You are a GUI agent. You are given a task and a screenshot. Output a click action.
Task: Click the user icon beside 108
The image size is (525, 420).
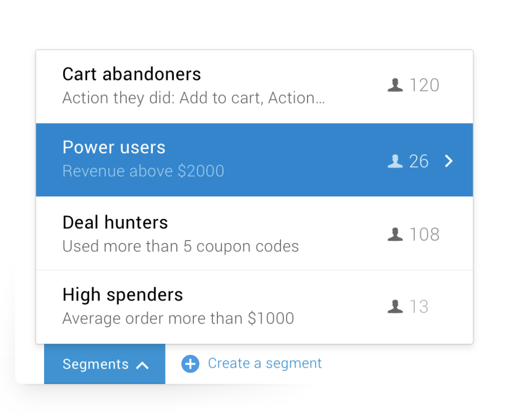point(395,234)
